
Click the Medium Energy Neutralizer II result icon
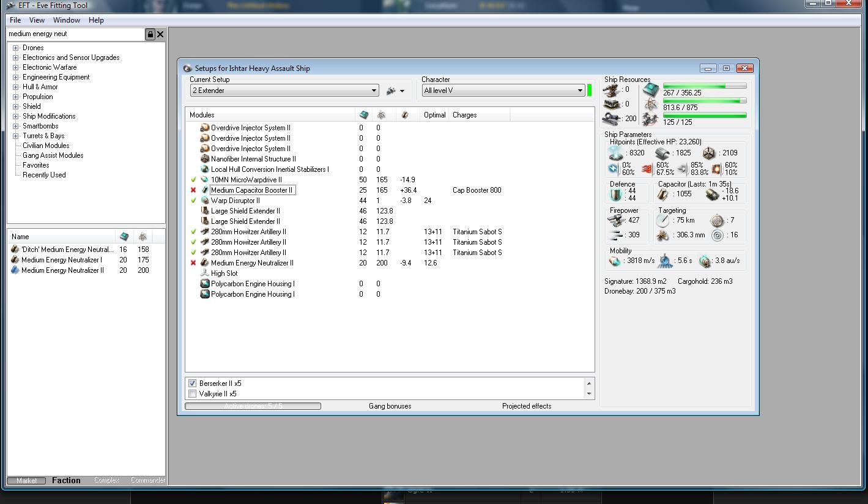[15, 270]
